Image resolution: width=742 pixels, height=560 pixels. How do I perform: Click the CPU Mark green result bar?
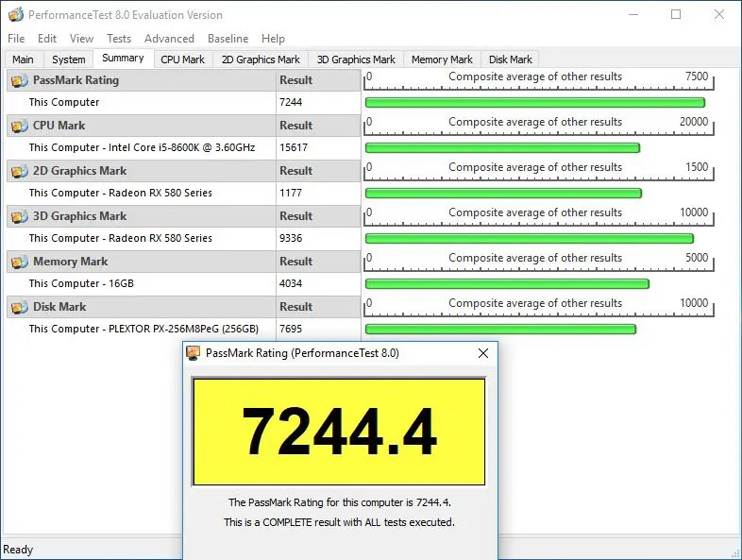click(x=502, y=147)
